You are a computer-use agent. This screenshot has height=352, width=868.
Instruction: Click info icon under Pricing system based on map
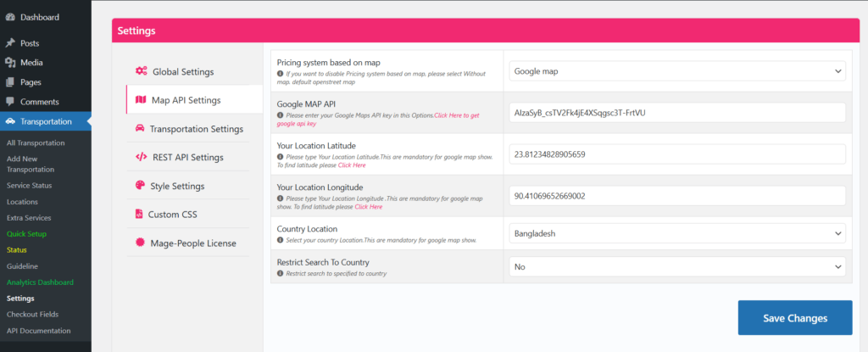click(280, 74)
